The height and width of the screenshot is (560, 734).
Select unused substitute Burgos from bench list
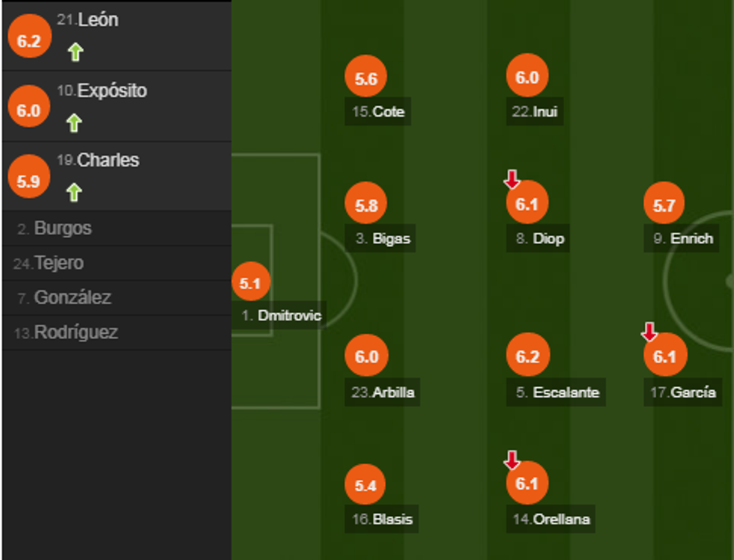click(63, 228)
